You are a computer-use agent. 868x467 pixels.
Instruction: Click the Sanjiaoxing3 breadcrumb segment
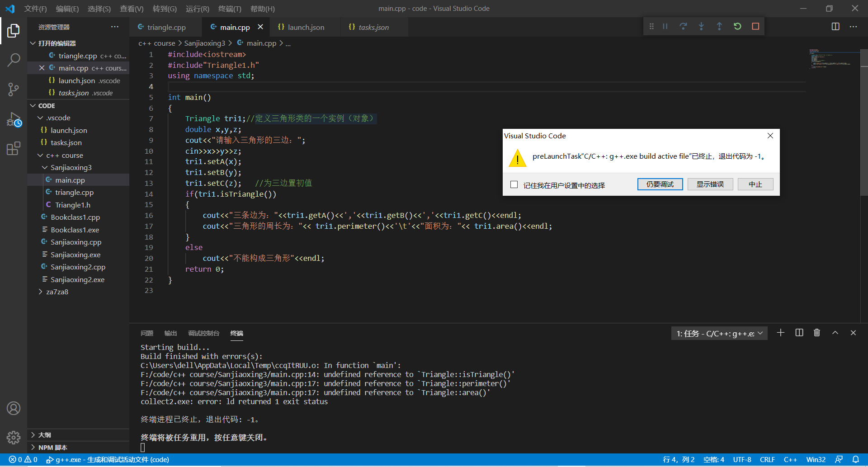click(204, 43)
